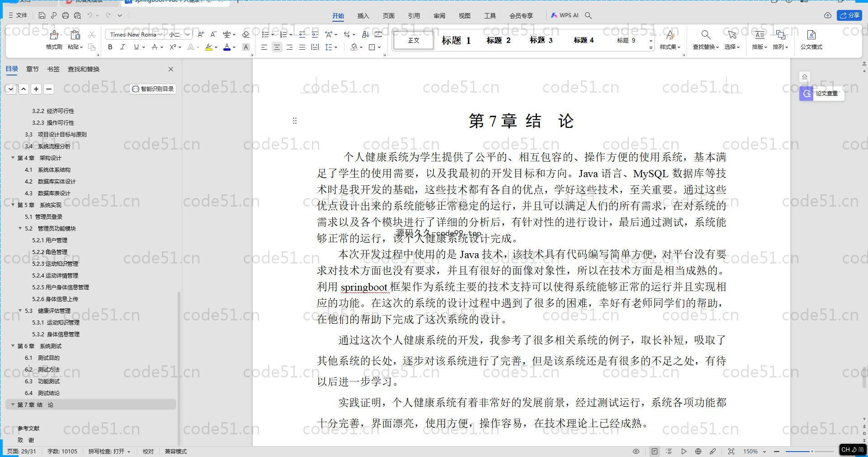Viewport: 868px width, 457px height.
Task: Open Print Preview from quick access bar
Action: (x=77, y=15)
